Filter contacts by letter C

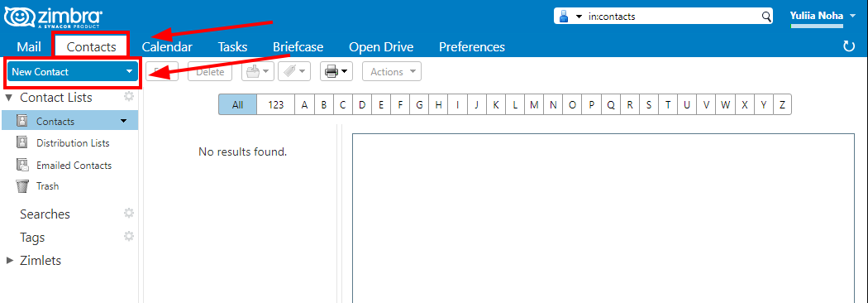tap(343, 104)
